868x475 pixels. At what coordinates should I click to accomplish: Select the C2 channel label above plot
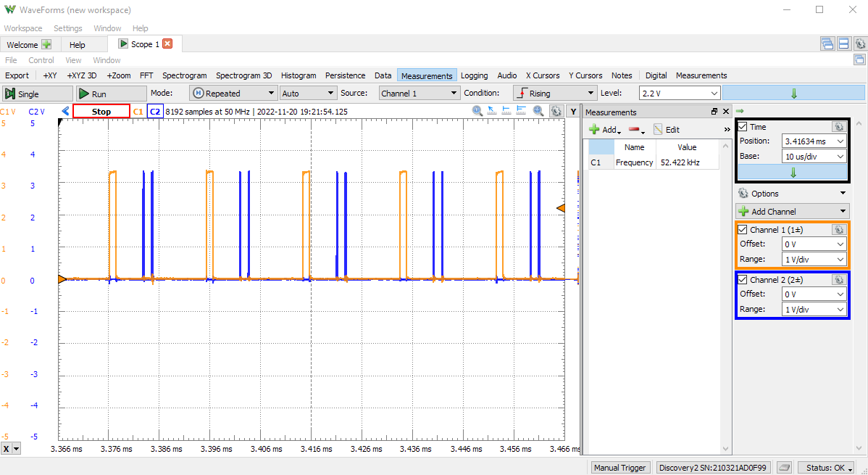click(x=155, y=112)
